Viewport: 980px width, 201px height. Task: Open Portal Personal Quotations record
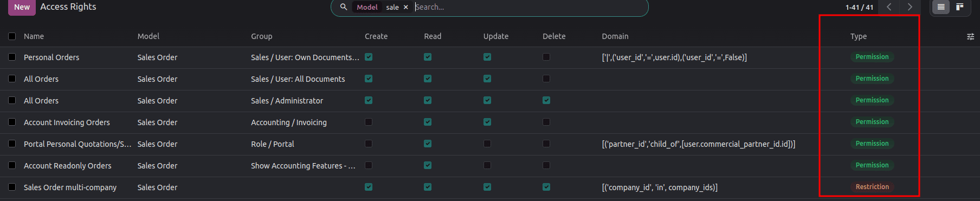tap(78, 144)
